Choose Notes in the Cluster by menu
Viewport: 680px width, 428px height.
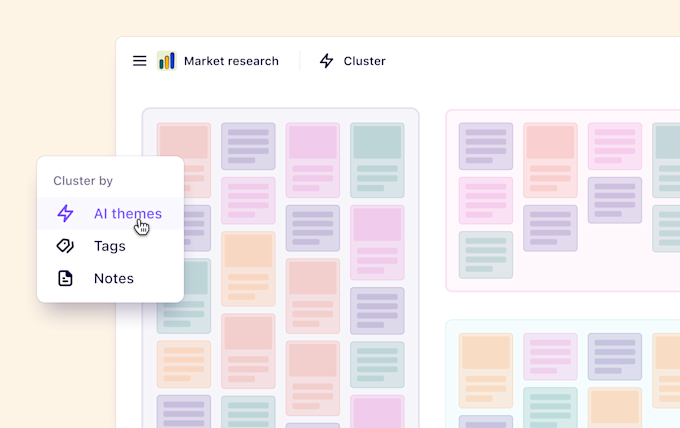(x=111, y=278)
